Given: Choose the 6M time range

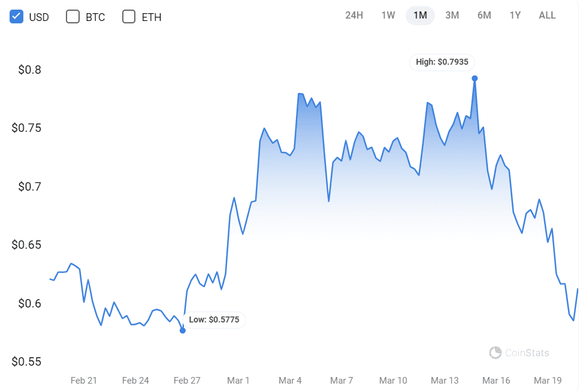Looking at the screenshot, I should point(484,16).
